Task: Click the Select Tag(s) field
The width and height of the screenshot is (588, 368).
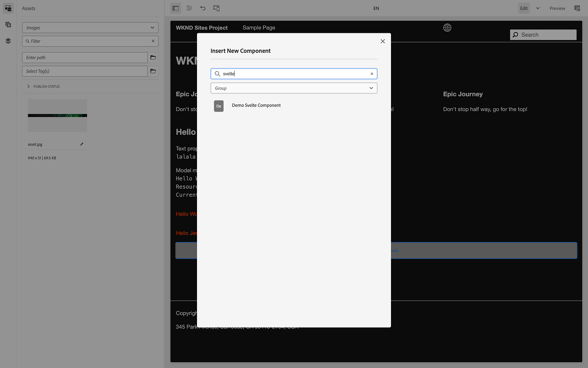Action: point(85,71)
